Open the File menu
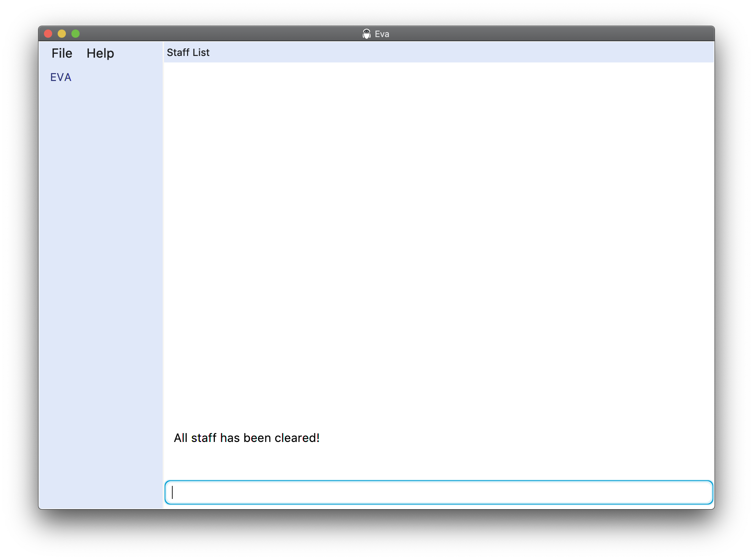753x560 pixels. click(x=62, y=53)
